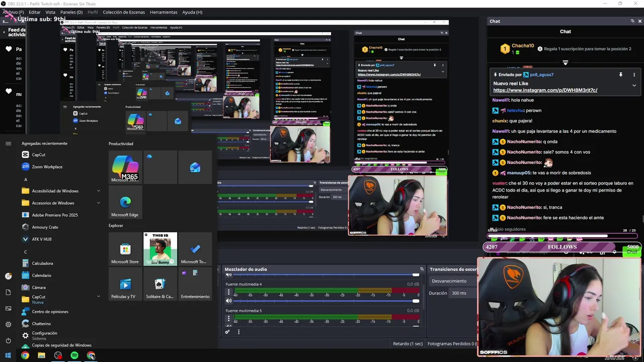The image size is (644, 362).
Task: Click Nawell1 username on hola nahue message
Action: tap(501, 100)
